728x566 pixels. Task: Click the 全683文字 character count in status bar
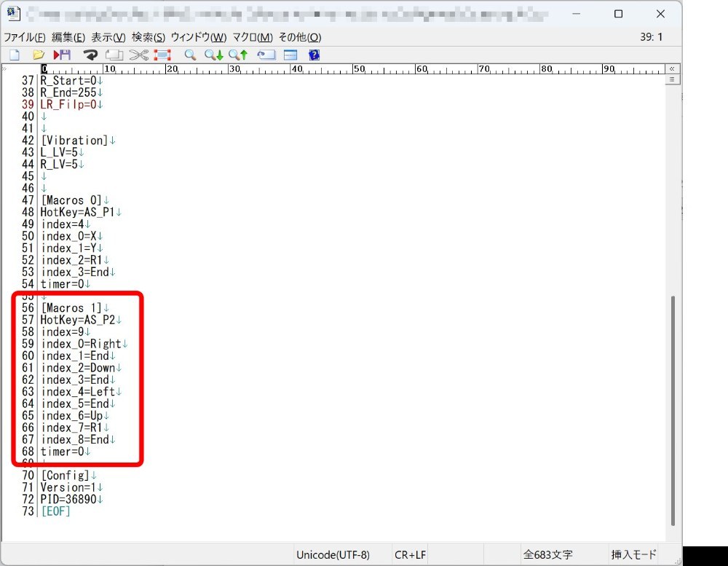click(x=548, y=555)
